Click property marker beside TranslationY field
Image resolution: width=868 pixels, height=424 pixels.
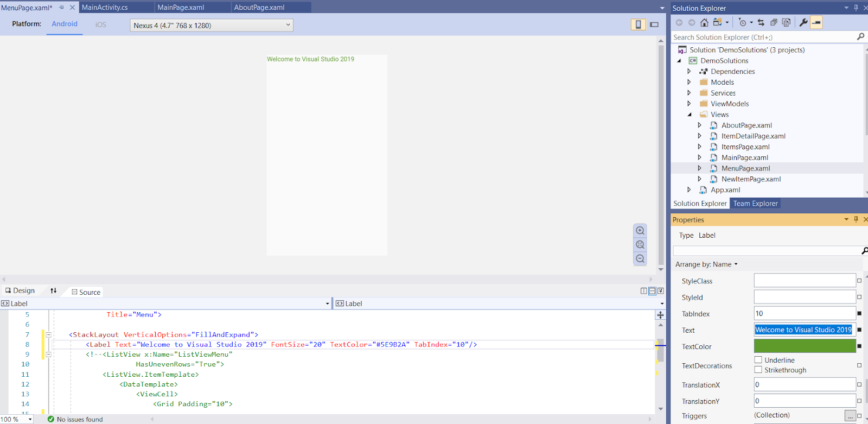click(x=859, y=401)
